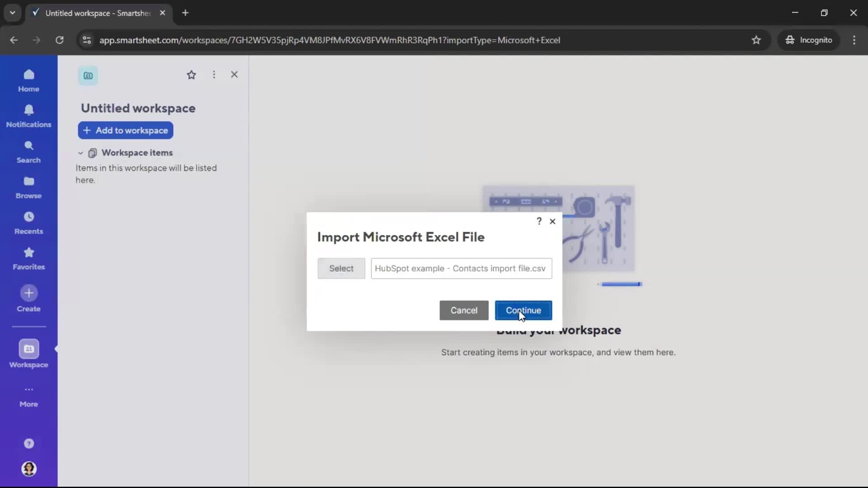Image resolution: width=868 pixels, height=488 pixels.
Task: Open Notifications in the sidebar
Action: click(28, 116)
